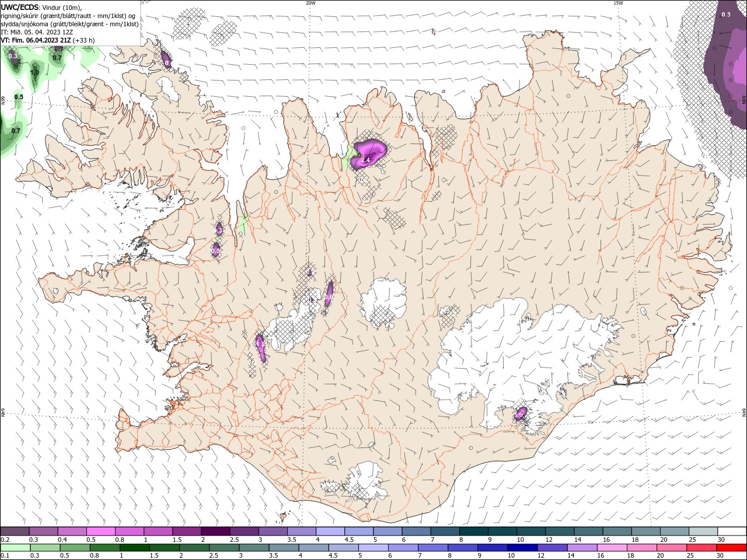Select the crimson 25 mm rain swatch
This screenshot has height=560, width=747.
(x=702, y=548)
